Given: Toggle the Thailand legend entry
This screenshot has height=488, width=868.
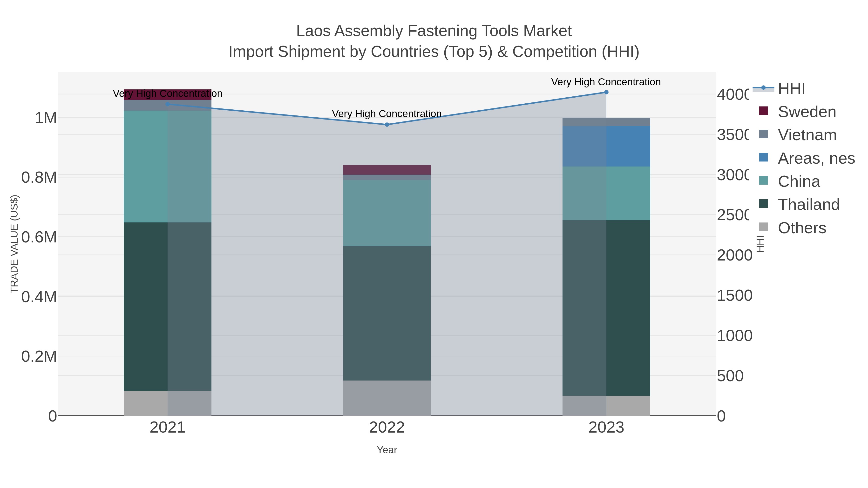Looking at the screenshot, I should [x=799, y=204].
